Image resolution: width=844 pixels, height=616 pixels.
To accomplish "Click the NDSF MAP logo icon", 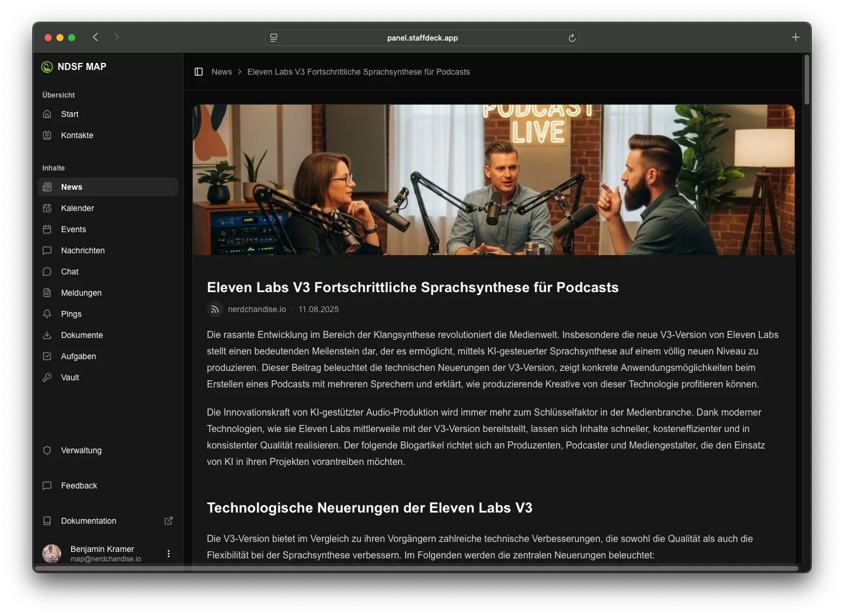I will click(x=47, y=67).
